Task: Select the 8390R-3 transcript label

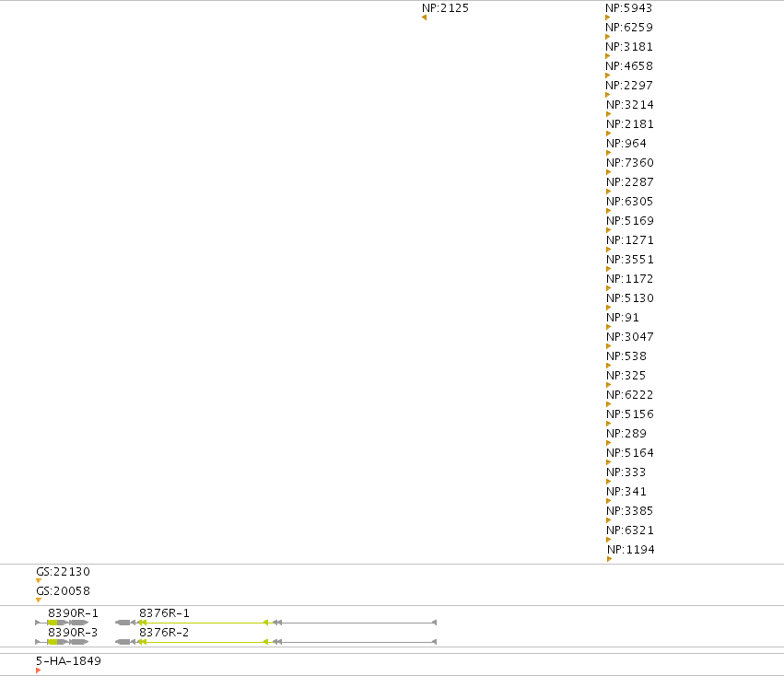Action: [73, 633]
